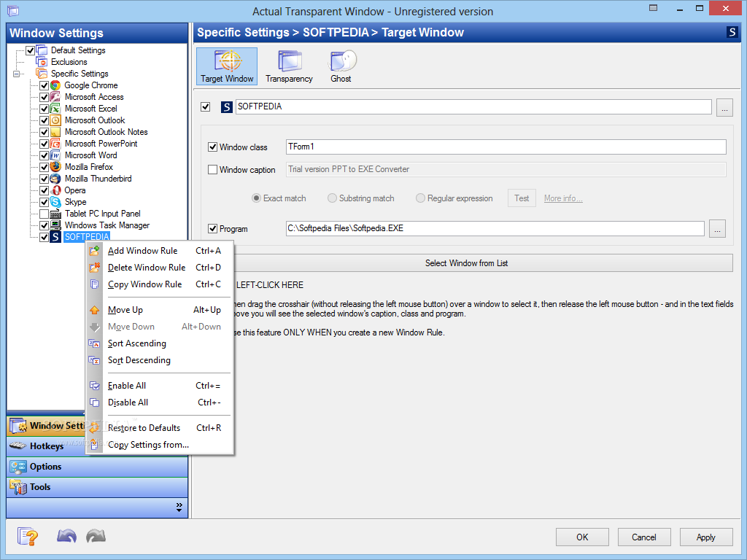747x560 pixels.
Task: Select Sort Descending in context menu
Action: pos(160,360)
